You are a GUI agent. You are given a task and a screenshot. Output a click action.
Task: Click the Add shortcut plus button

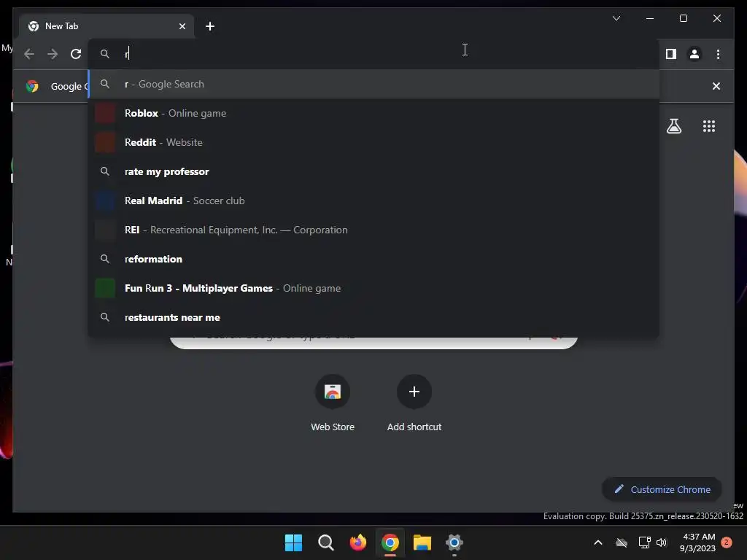tap(414, 392)
